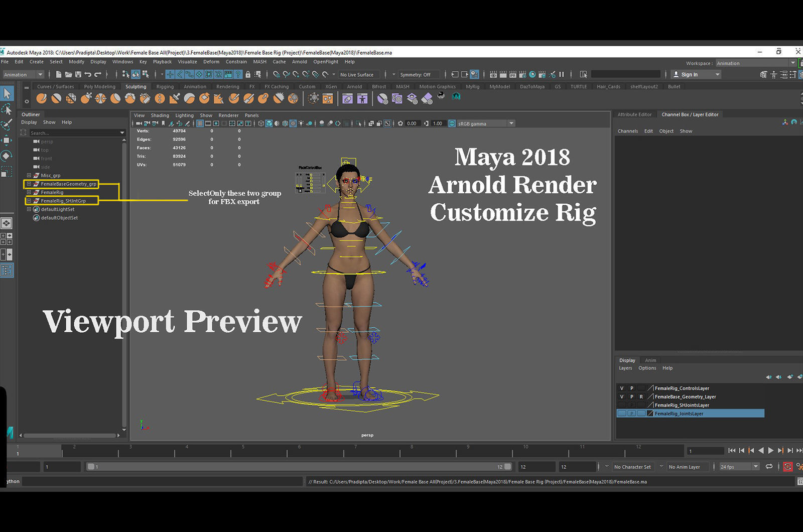Toggle P playback box of FemaleRig_JointsLayer
803x532 pixels.
tap(632, 414)
